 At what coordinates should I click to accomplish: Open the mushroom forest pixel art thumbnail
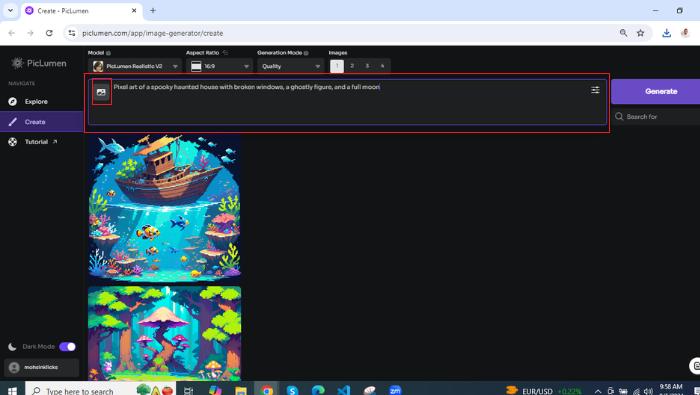(x=164, y=333)
